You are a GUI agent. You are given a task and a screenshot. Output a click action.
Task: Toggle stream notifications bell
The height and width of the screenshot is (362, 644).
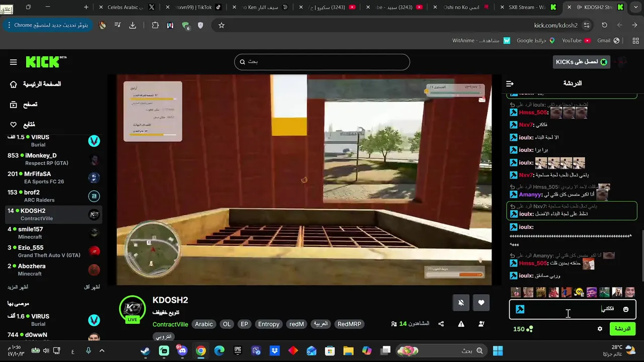point(461,303)
